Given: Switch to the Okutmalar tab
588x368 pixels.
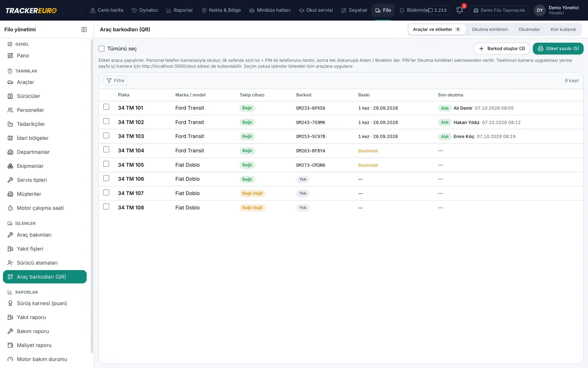Looking at the screenshot, I should 529,29.
